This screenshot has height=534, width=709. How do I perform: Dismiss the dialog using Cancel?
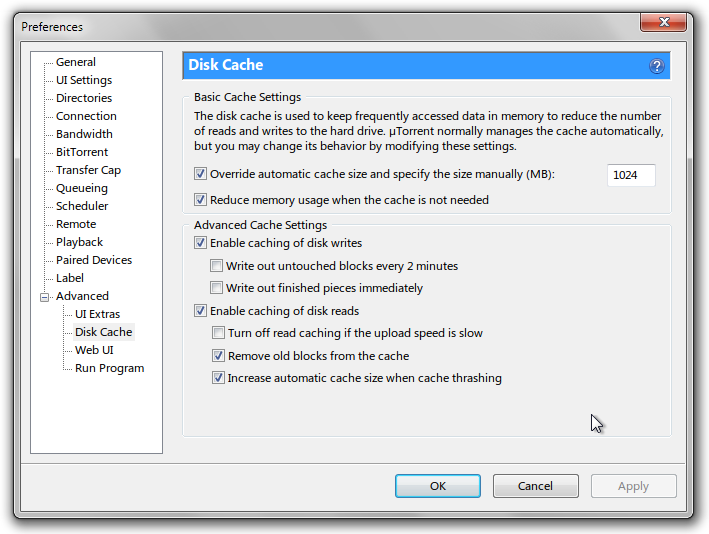[x=535, y=486]
